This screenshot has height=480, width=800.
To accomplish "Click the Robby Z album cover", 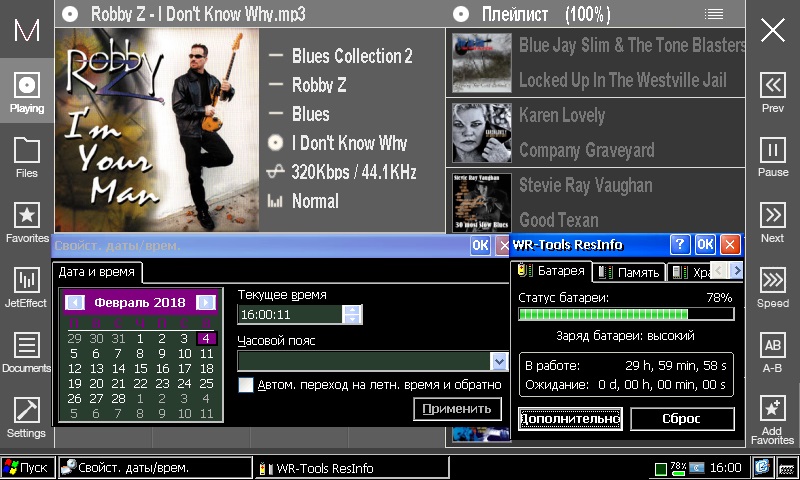I will (157, 130).
